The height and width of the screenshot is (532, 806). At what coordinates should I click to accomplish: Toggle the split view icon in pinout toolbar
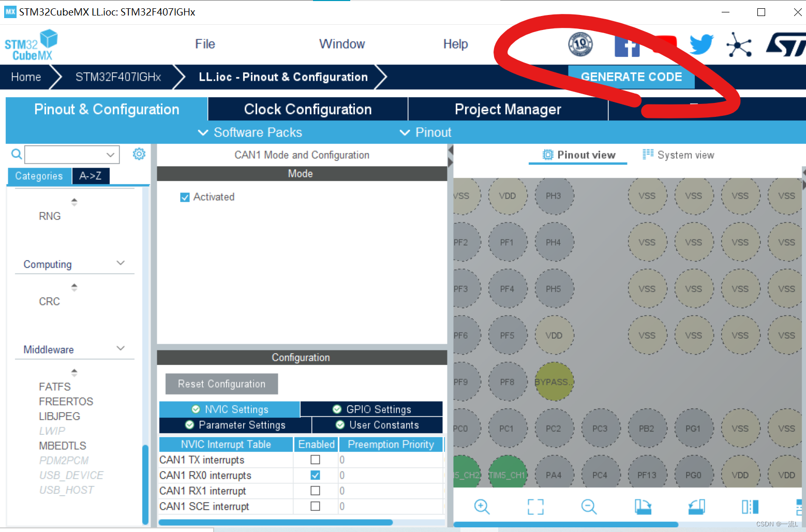[x=750, y=507]
